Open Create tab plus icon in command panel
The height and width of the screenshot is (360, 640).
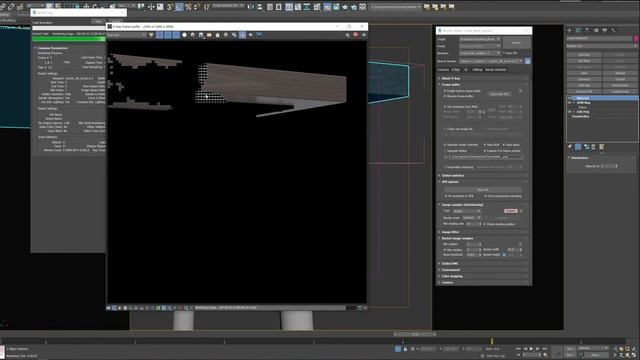pyautogui.click(x=570, y=30)
